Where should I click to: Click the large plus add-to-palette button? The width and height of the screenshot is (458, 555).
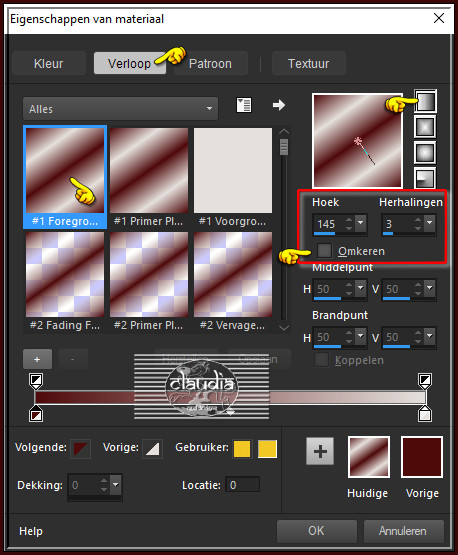(x=320, y=451)
